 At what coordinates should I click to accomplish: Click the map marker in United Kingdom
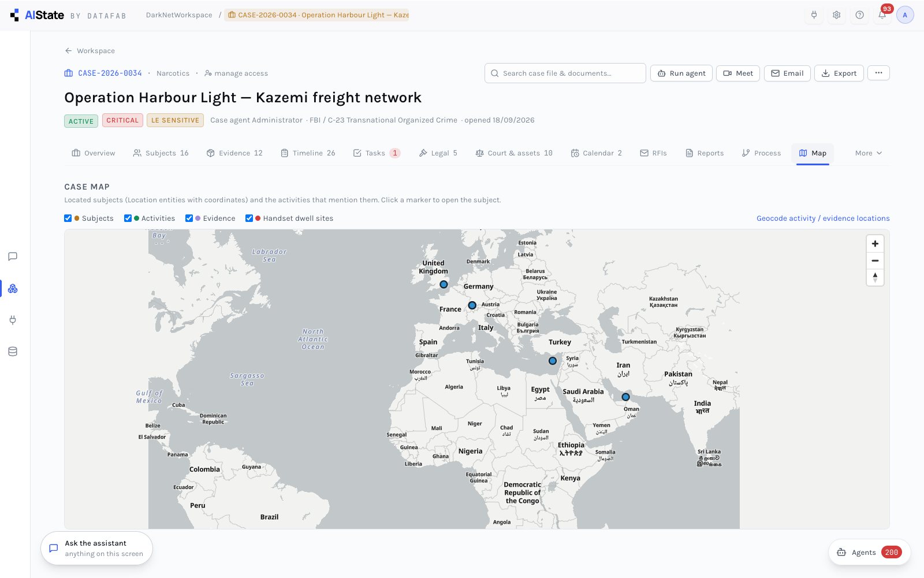pyautogui.click(x=444, y=284)
